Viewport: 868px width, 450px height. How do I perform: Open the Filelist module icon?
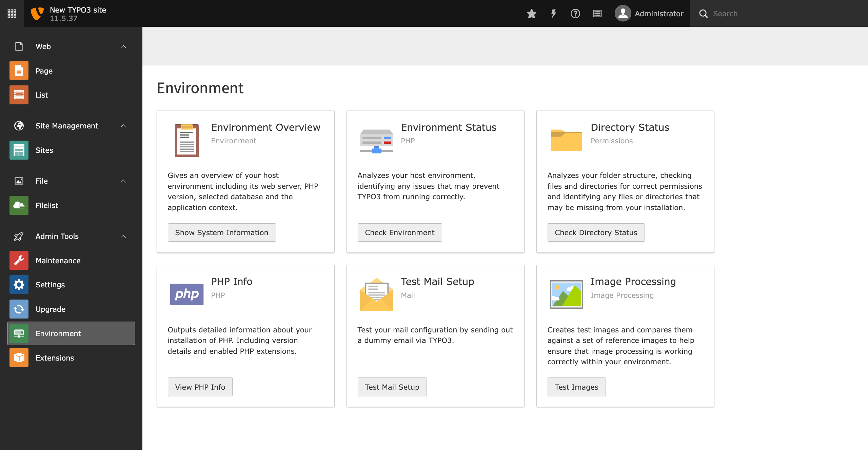coord(19,205)
